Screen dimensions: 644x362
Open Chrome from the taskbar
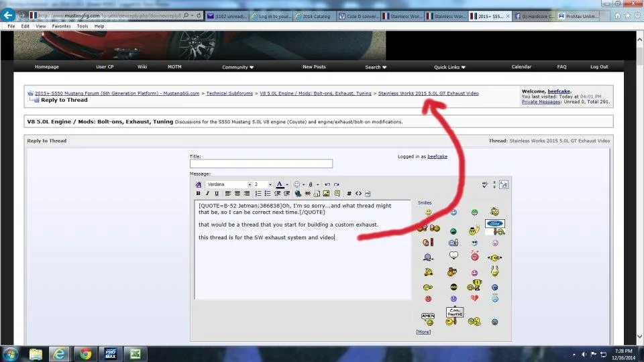(85, 354)
